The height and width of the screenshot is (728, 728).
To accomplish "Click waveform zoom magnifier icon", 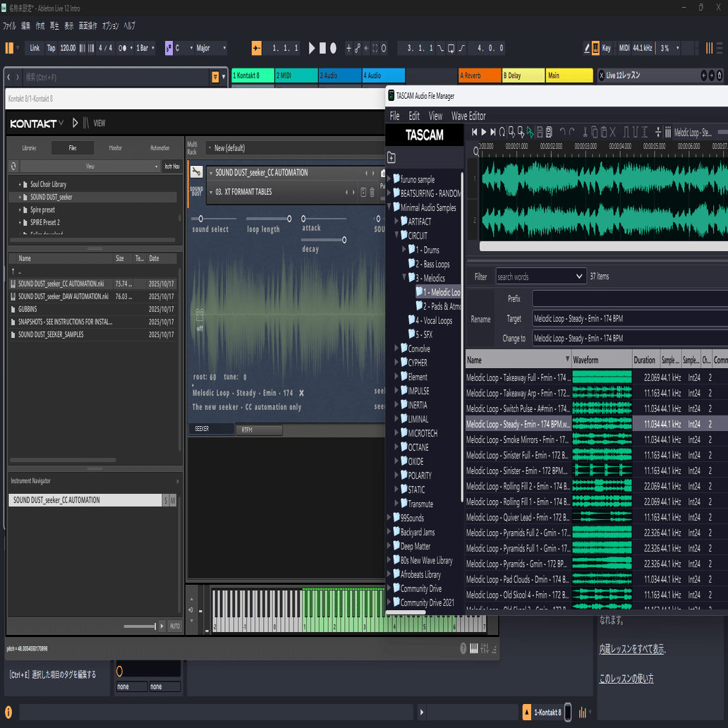I will (x=476, y=152).
